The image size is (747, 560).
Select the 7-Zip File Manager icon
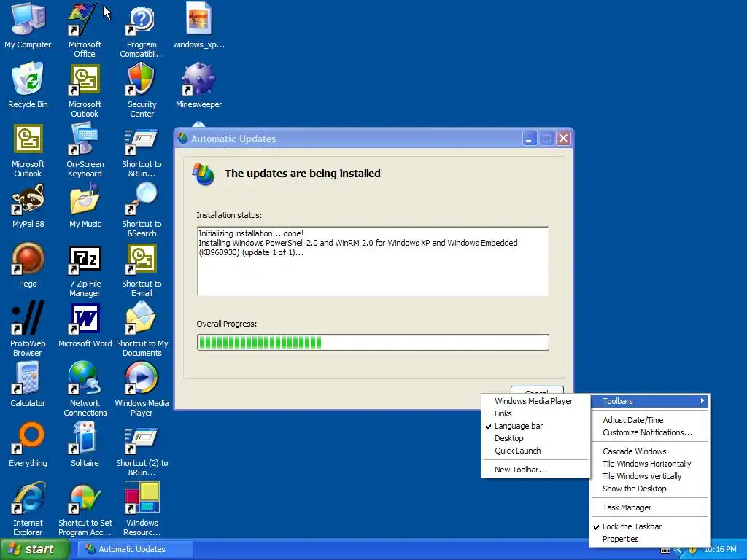click(85, 260)
